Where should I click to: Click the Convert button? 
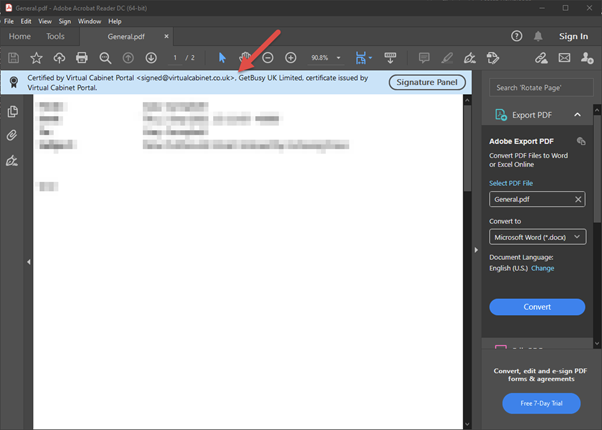point(537,307)
